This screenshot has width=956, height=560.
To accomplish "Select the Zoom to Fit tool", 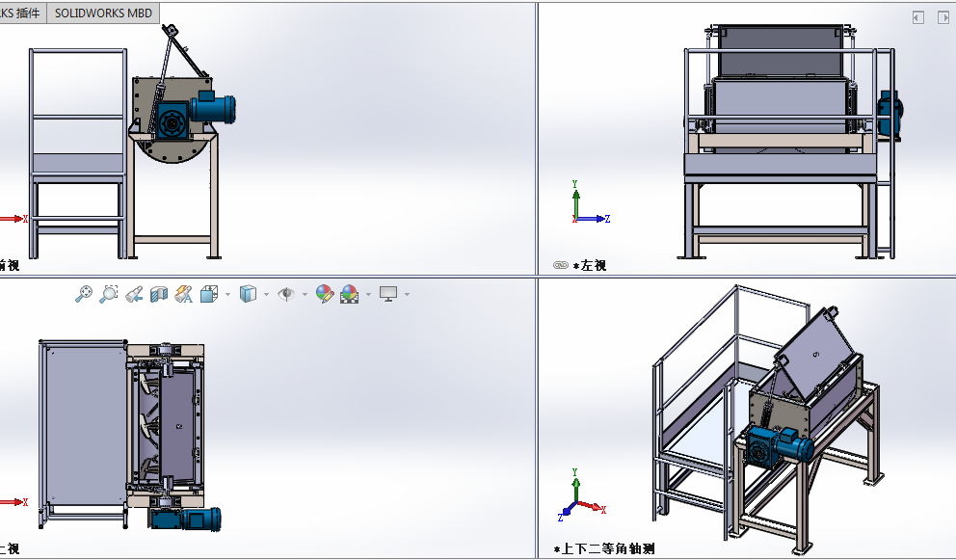I will click(85, 294).
